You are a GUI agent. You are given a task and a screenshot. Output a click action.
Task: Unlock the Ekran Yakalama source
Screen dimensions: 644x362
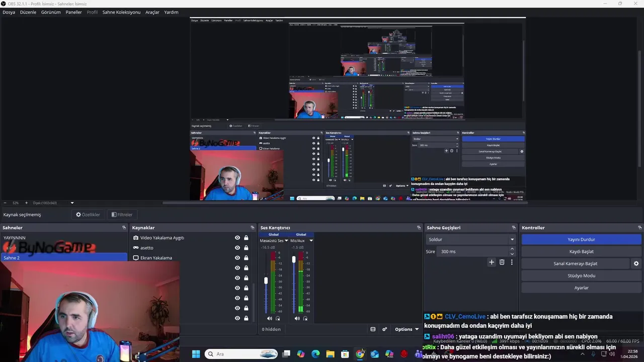246,258
